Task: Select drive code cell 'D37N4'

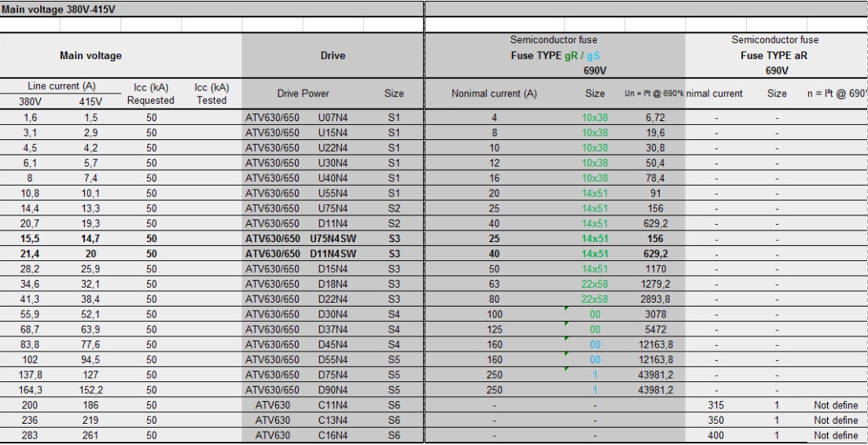Action: coord(333,329)
